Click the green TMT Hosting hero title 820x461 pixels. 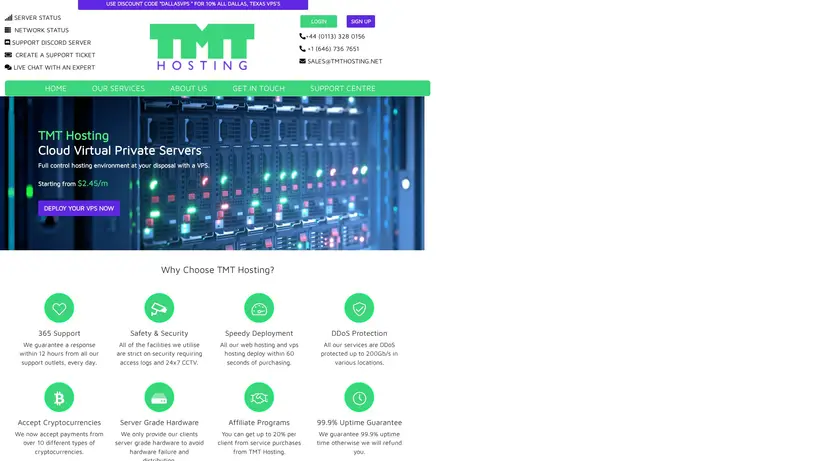point(73,135)
